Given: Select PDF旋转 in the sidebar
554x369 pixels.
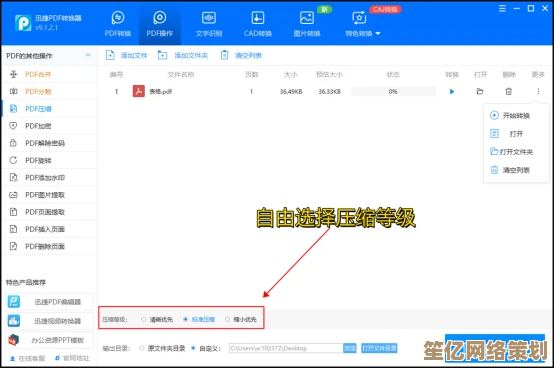Looking at the screenshot, I should pos(49,160).
